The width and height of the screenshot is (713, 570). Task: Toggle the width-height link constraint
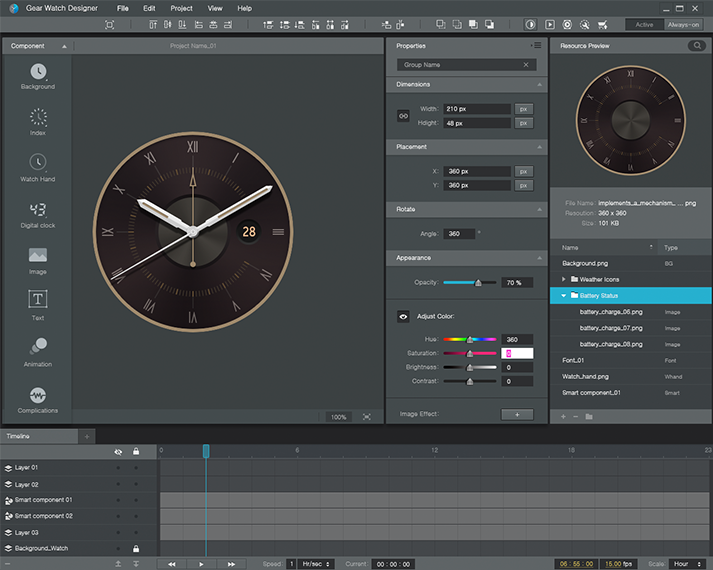(x=404, y=116)
